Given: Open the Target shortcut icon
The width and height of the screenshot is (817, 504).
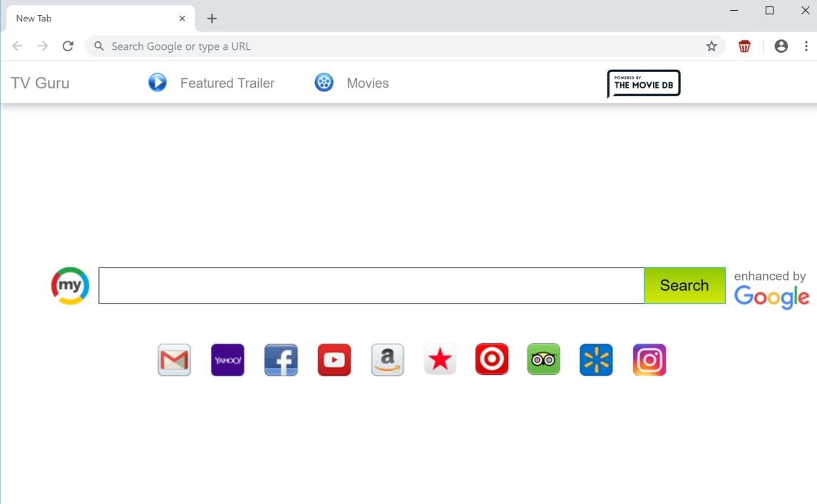Looking at the screenshot, I should (x=491, y=359).
